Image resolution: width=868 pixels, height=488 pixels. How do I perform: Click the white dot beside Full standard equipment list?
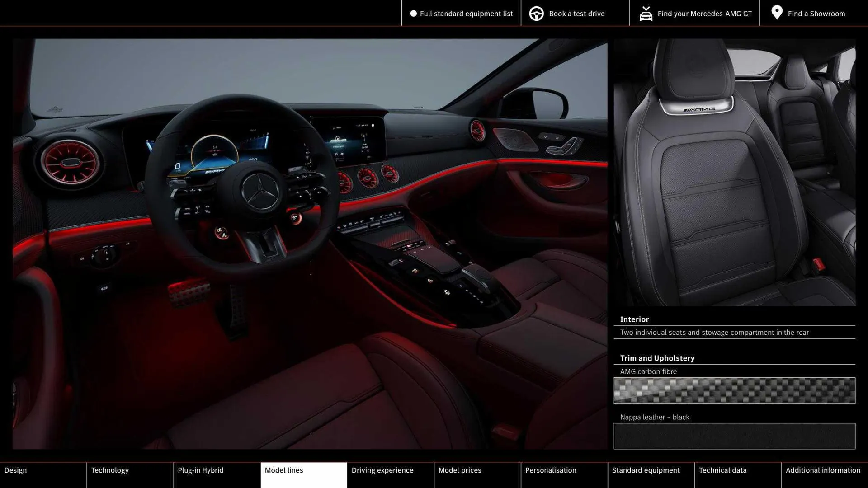coord(413,14)
